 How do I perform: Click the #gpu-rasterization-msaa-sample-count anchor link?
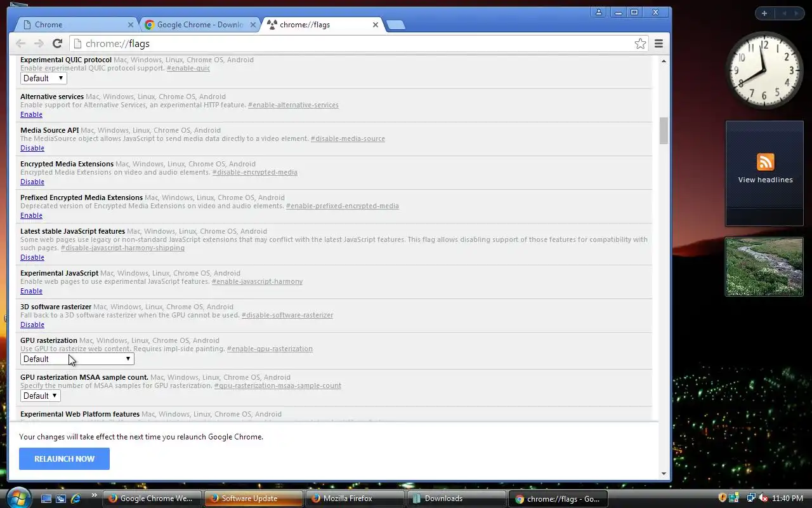pos(277,385)
